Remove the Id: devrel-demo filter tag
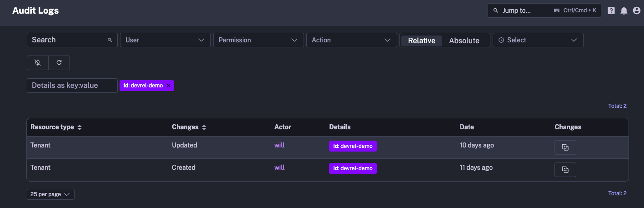 click(x=169, y=86)
